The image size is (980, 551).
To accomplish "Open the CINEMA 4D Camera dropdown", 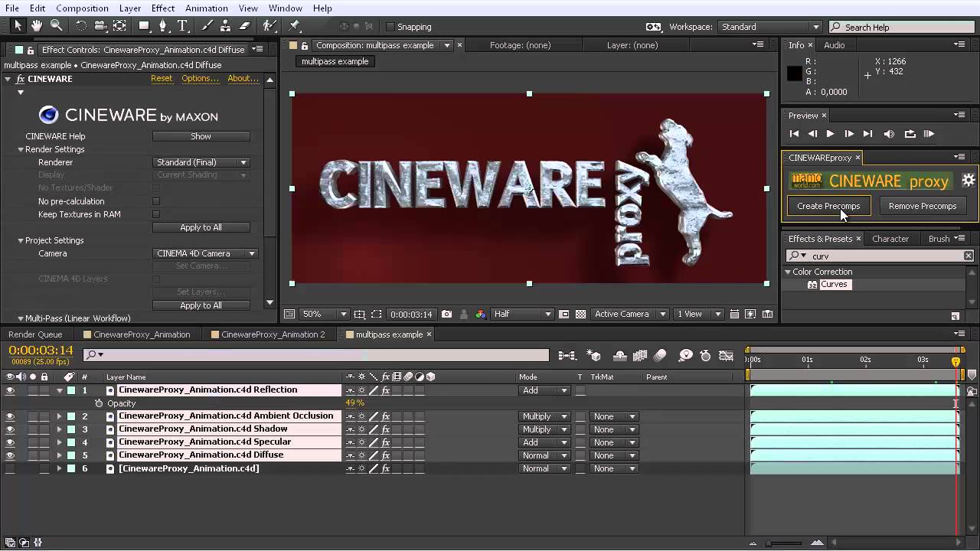I will 205,253.
